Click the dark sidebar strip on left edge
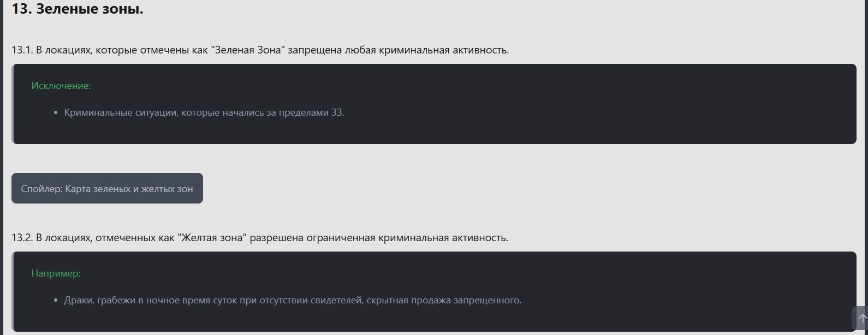The image size is (868, 335). [x=2, y=164]
